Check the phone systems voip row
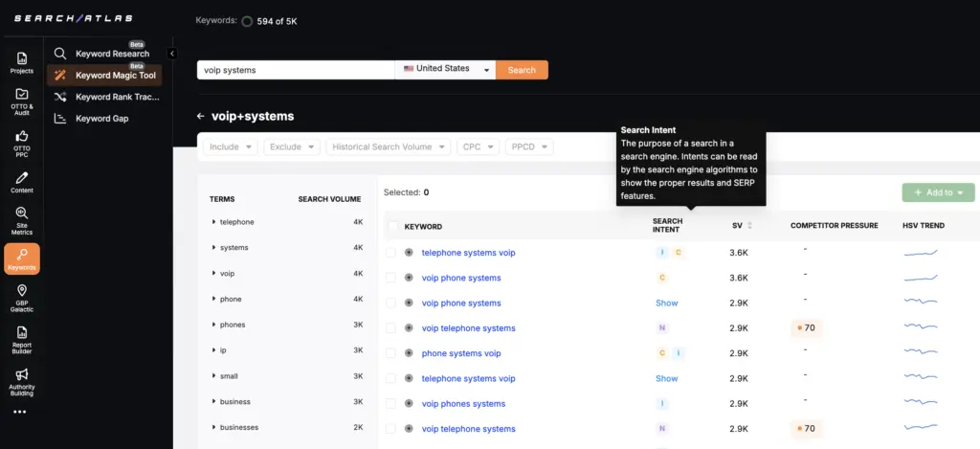This screenshot has height=449, width=980. [390, 353]
